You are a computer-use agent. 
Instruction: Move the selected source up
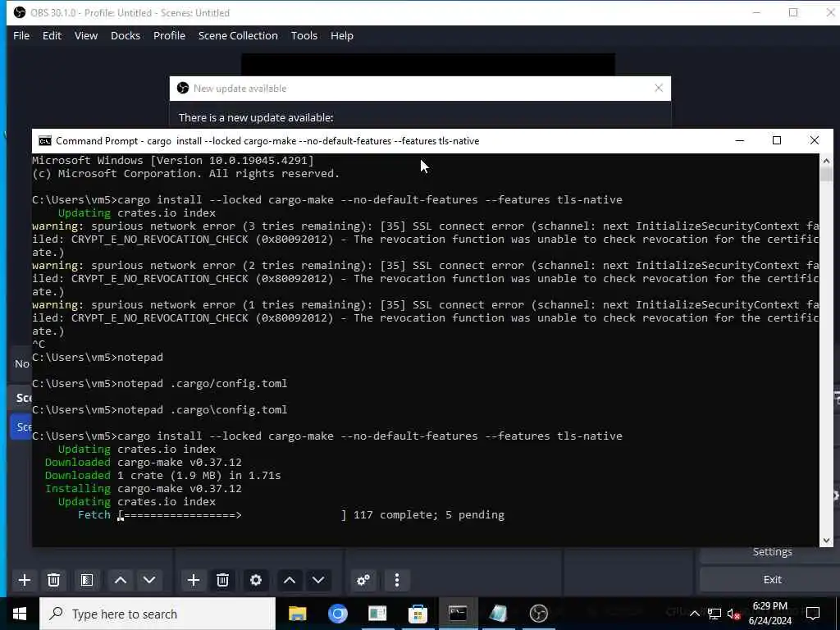pos(290,580)
